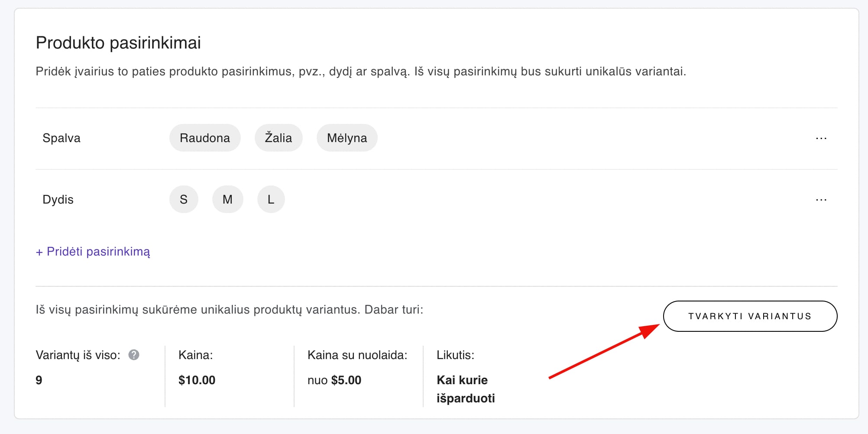The height and width of the screenshot is (434, 868).
Task: Click the Kaina su nuolaida label
Action: tap(357, 355)
